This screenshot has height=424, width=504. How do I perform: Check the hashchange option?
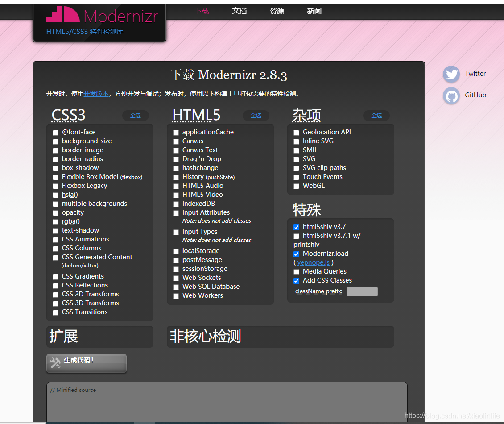(x=176, y=168)
